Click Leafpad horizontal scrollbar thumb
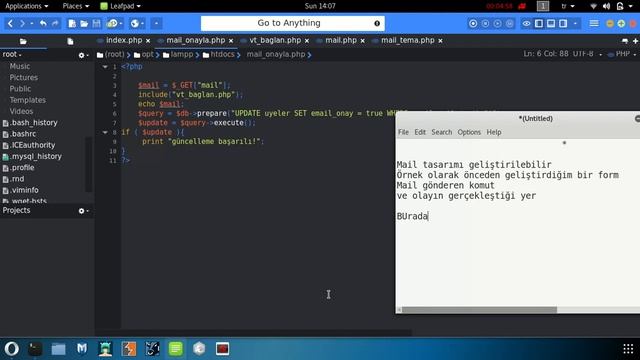 (479, 310)
